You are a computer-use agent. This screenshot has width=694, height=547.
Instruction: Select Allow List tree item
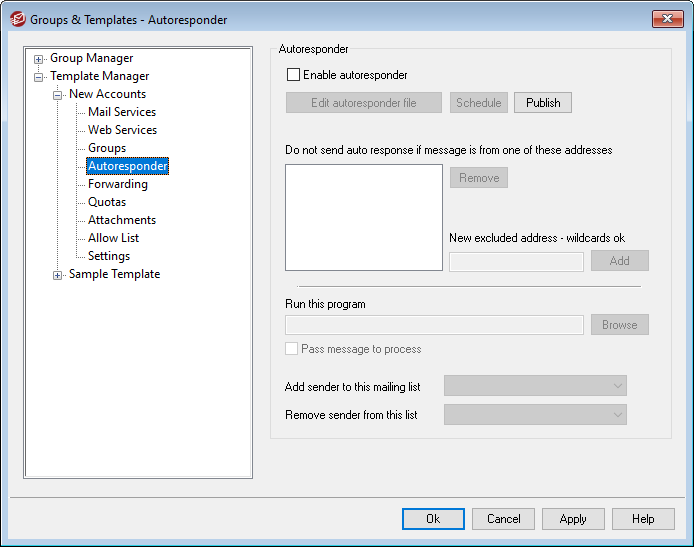point(113,238)
